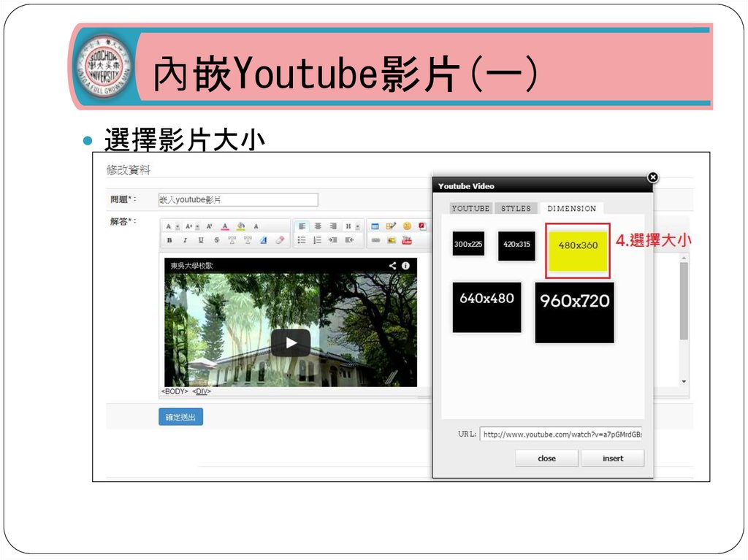Toggle strikethrough formatting
The height and width of the screenshot is (560, 748).
(x=216, y=240)
